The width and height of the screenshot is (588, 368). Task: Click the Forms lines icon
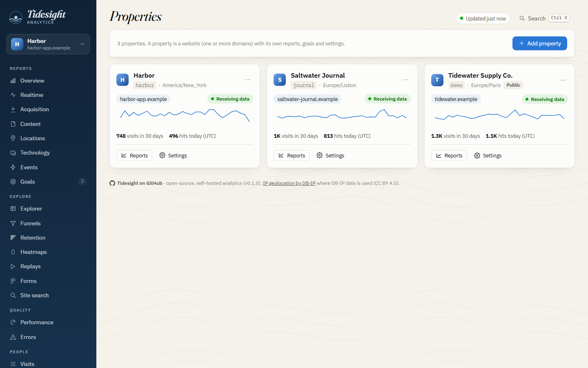13,281
